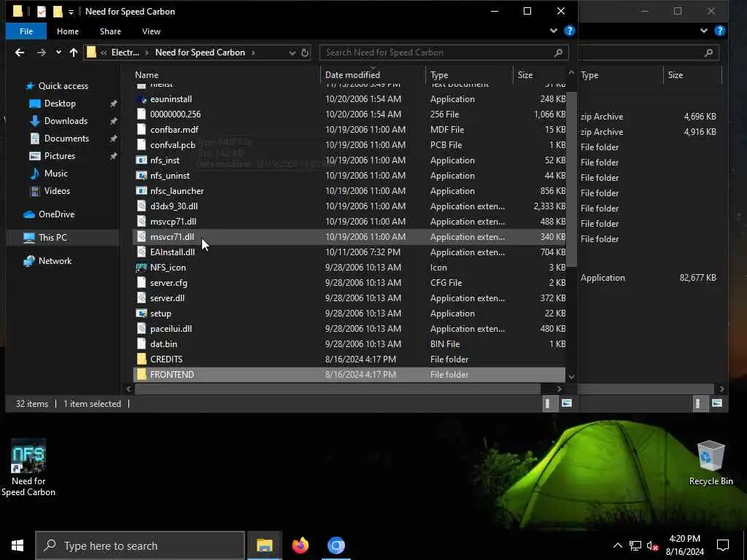Click the vertical scrollbar down arrow
Image resolution: width=747 pixels, height=560 pixels.
571,377
